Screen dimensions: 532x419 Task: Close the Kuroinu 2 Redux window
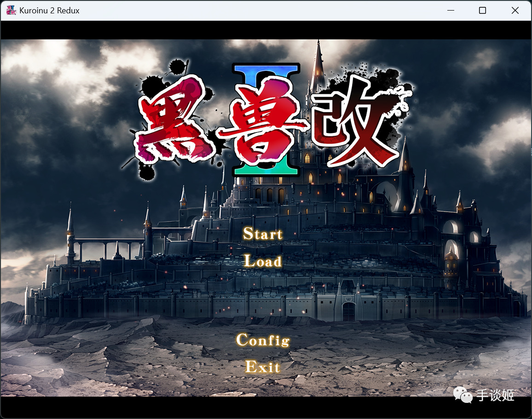[x=515, y=10]
